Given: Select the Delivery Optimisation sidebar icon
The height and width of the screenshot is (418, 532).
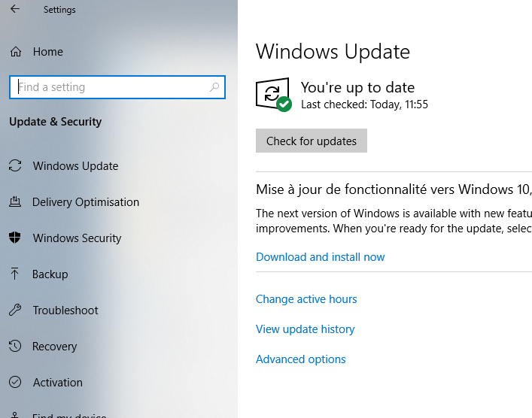Looking at the screenshot, I should [15, 202].
